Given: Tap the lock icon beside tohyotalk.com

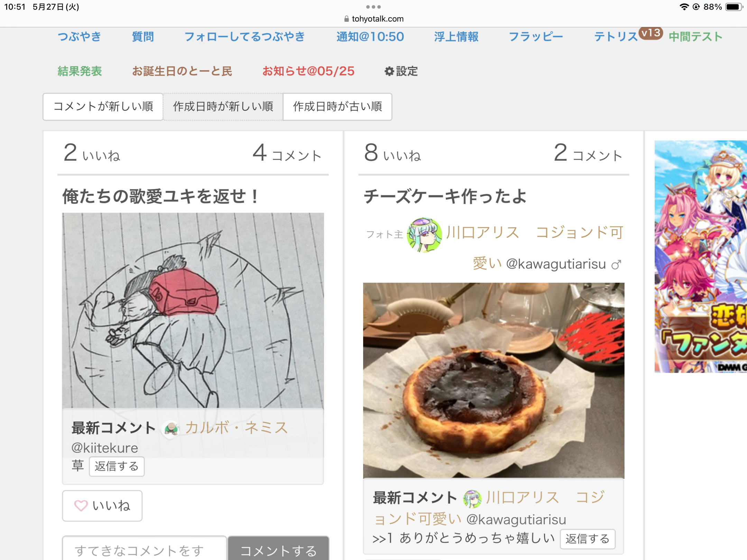Looking at the screenshot, I should 347,19.
